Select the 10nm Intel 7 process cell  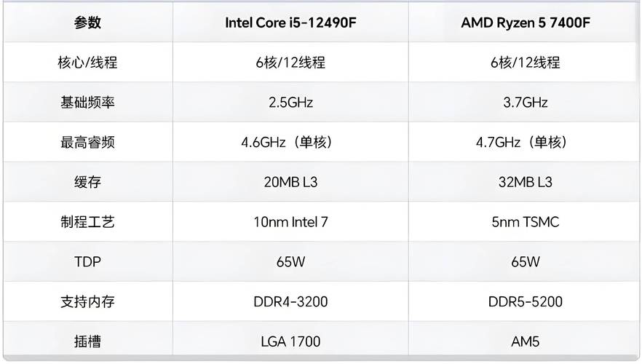click(x=290, y=222)
